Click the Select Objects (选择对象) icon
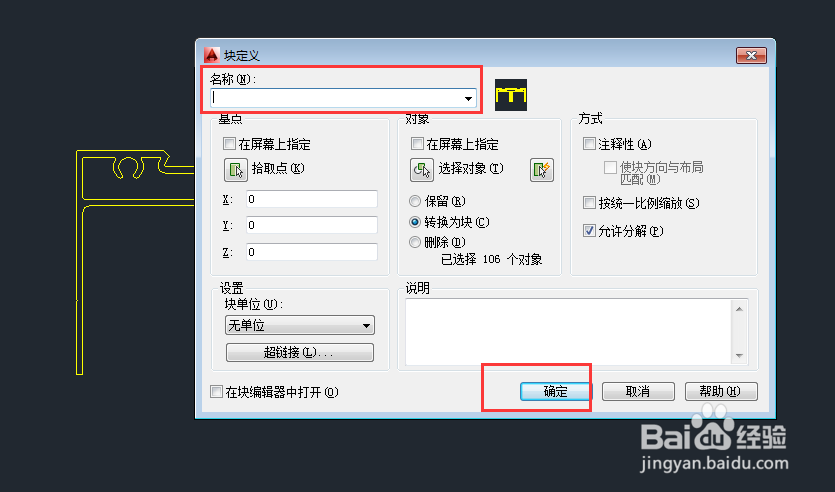The height and width of the screenshot is (492, 835). (422, 170)
